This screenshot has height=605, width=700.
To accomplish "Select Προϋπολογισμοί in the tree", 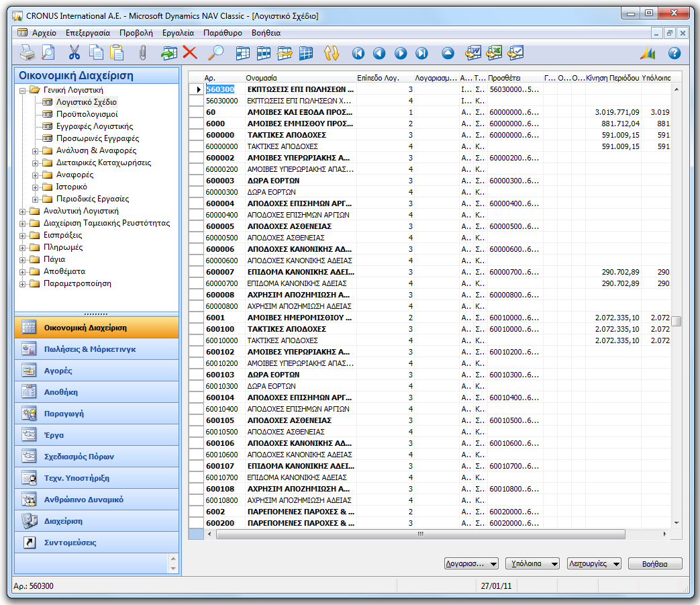I will tap(87, 114).
